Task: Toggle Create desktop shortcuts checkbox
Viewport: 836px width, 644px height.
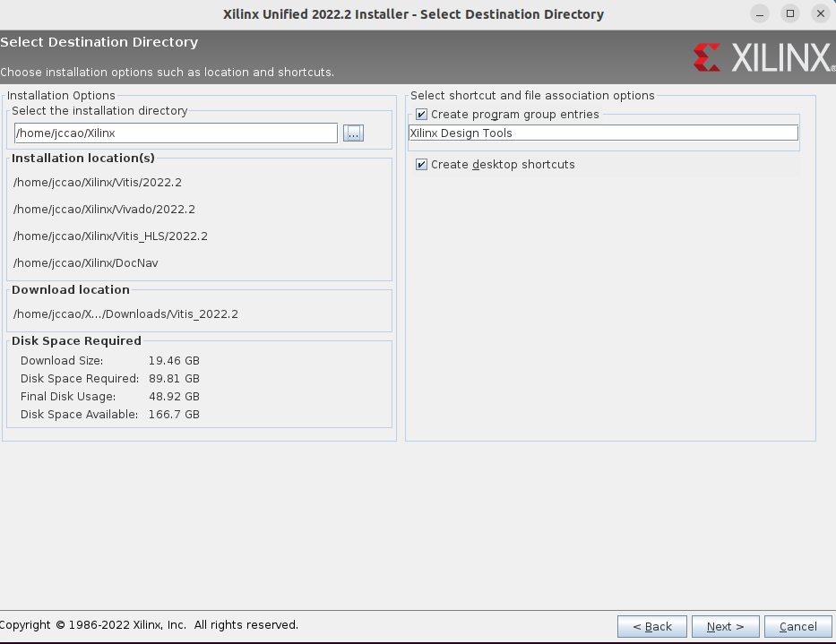Action: pos(421,164)
